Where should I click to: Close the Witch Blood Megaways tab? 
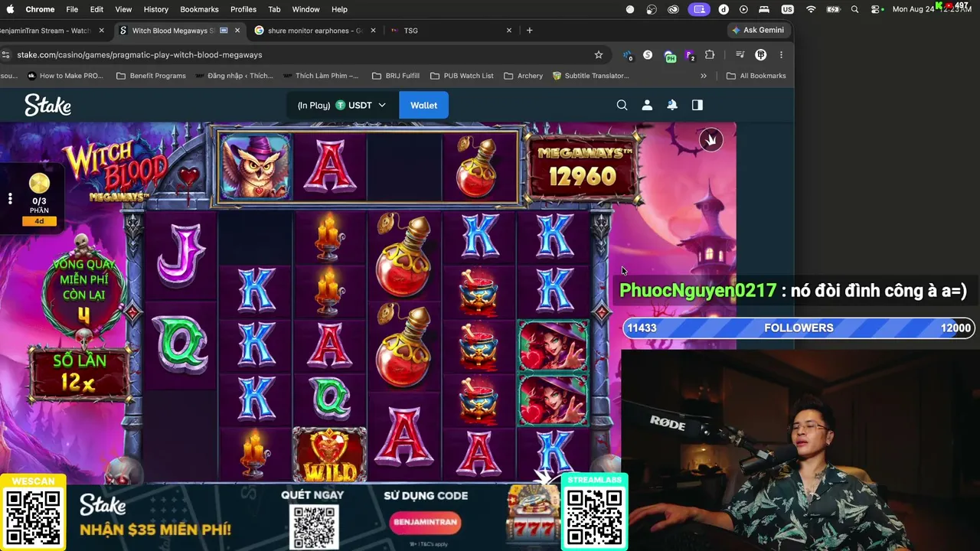tap(237, 31)
